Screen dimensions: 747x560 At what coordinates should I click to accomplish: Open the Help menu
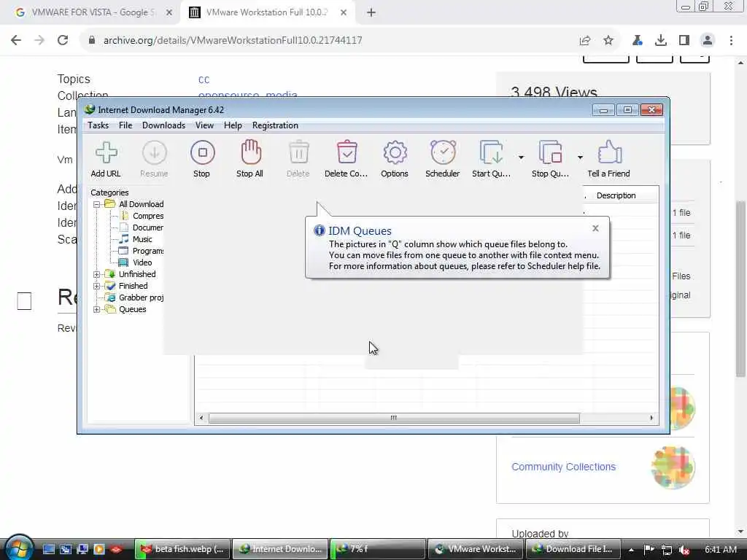coord(233,125)
